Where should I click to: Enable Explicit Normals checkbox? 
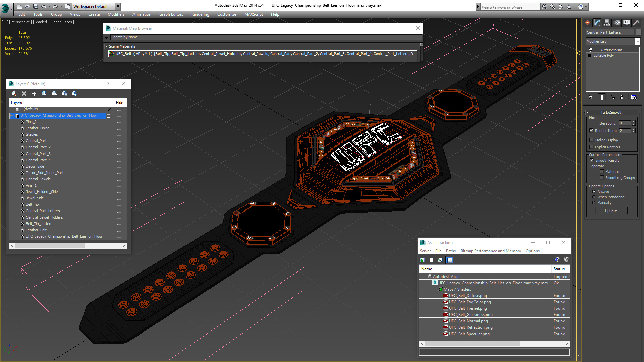click(591, 147)
